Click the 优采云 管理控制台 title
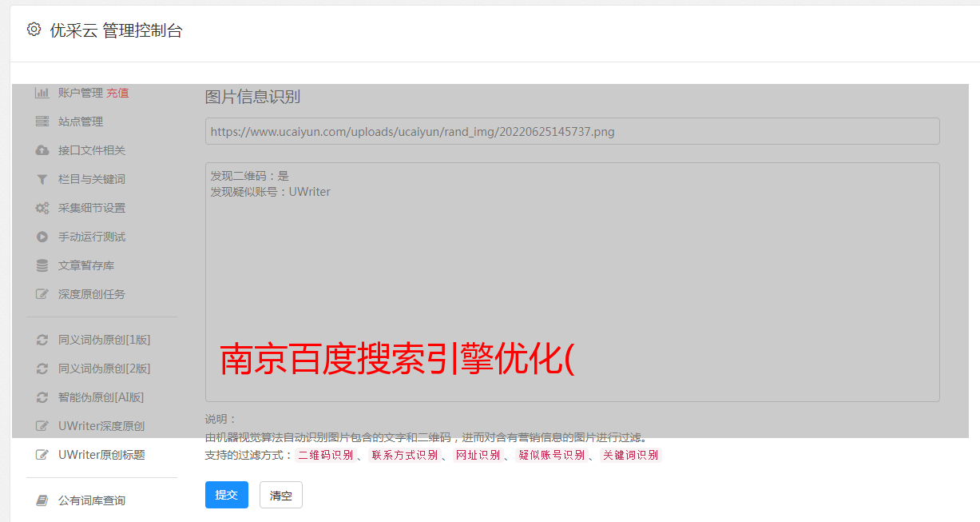 coord(116,30)
